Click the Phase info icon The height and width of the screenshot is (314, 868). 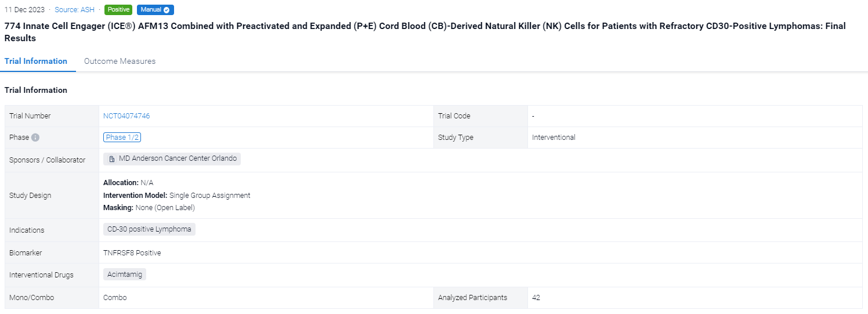coord(35,138)
